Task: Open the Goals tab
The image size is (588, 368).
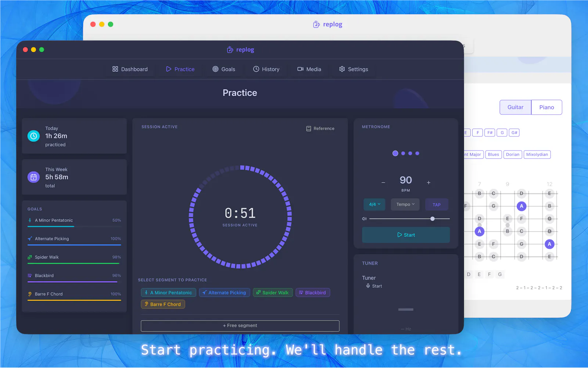Action: pyautogui.click(x=223, y=69)
